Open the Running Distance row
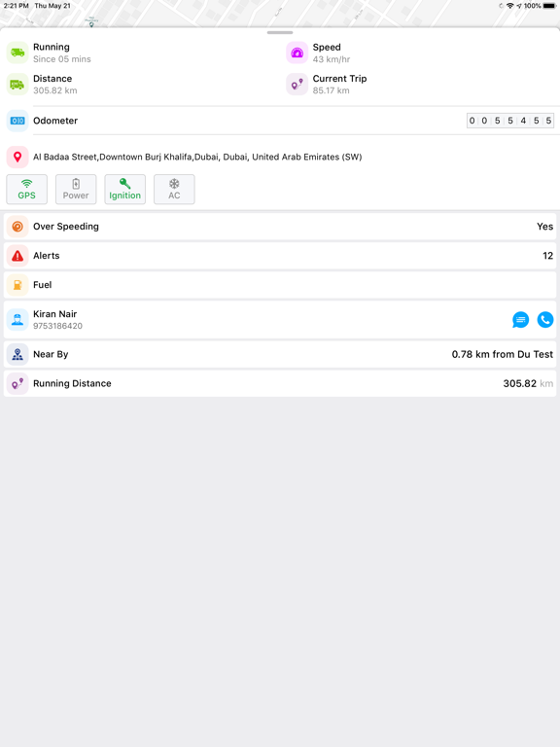 pyautogui.click(x=280, y=383)
